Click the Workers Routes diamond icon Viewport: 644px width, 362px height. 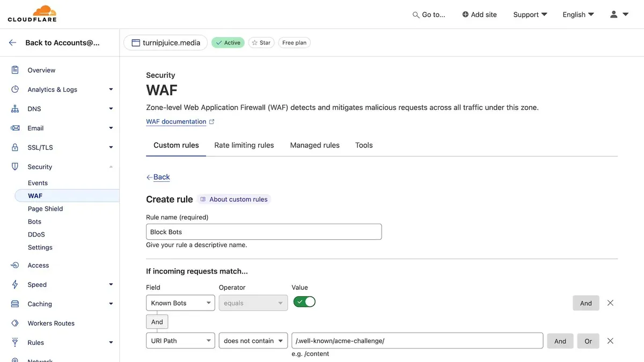tap(15, 323)
